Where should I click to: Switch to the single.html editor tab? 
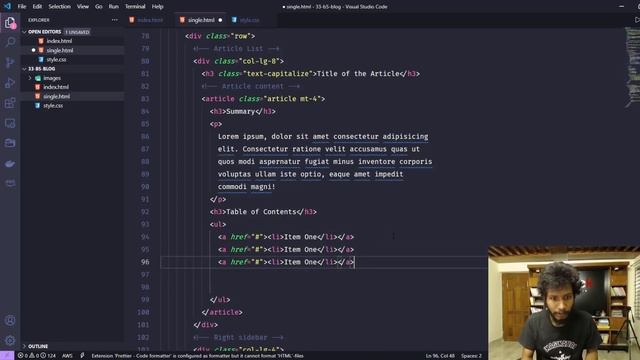tap(201, 20)
